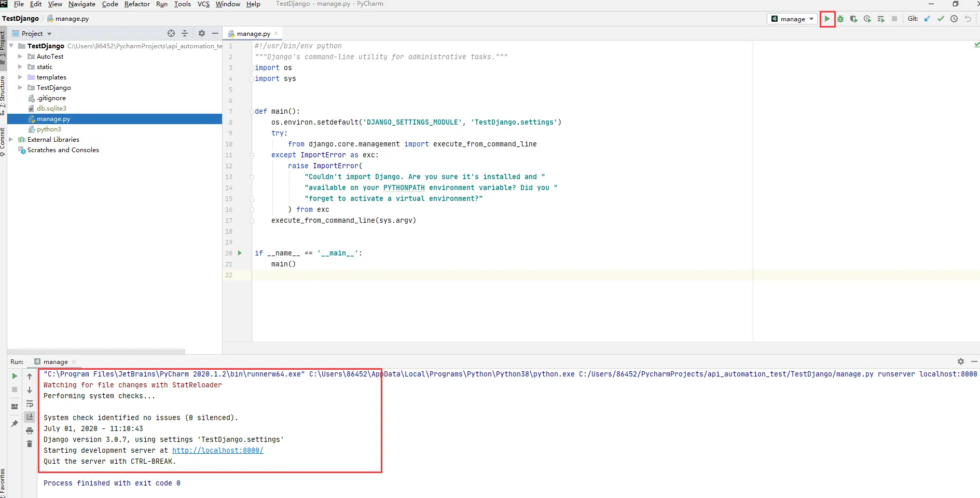Image resolution: width=980 pixels, height=498 pixels.
Task: Open the localhost:8000 link in Run output
Action: pyautogui.click(x=218, y=450)
